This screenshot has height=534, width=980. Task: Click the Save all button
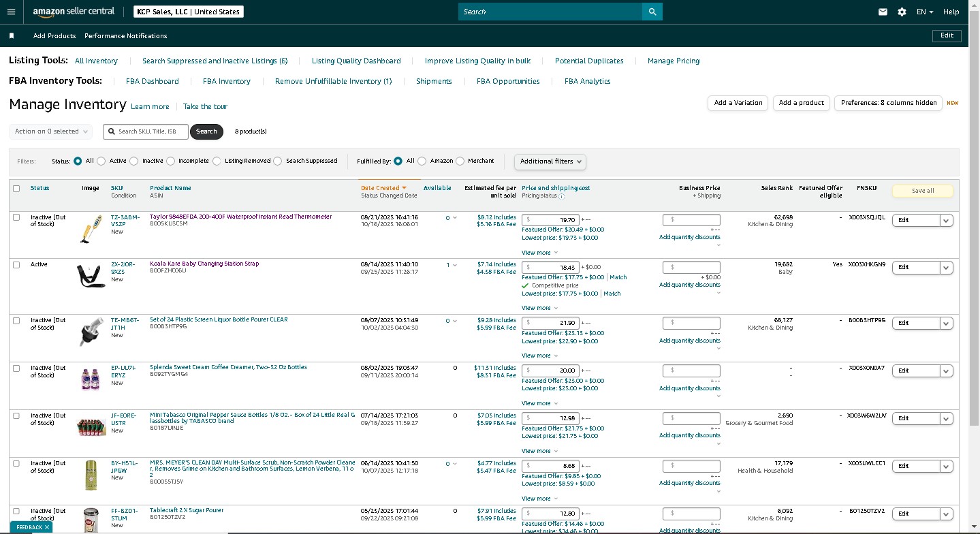(x=923, y=191)
